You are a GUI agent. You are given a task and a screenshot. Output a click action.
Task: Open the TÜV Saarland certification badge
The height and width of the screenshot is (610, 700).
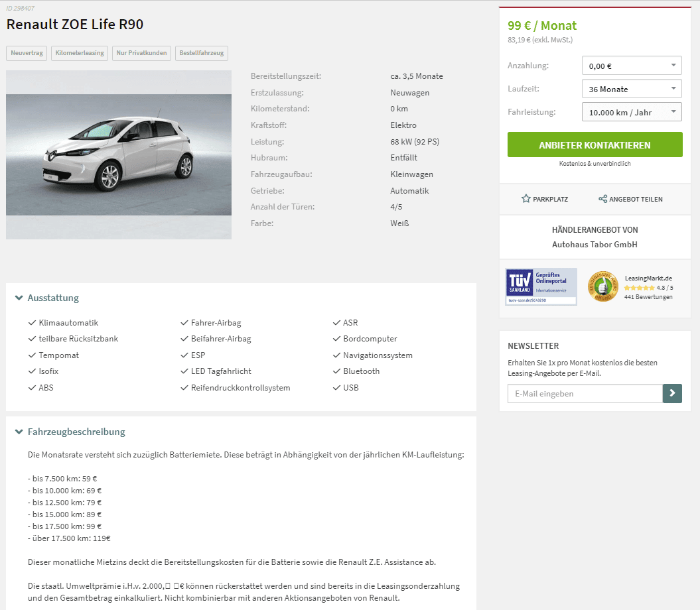pos(541,286)
